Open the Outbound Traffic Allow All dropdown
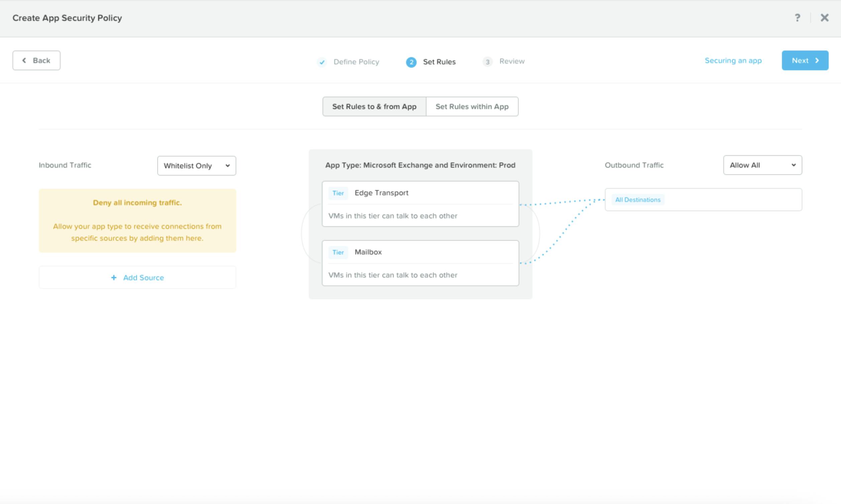This screenshot has height=504, width=841. (x=762, y=165)
